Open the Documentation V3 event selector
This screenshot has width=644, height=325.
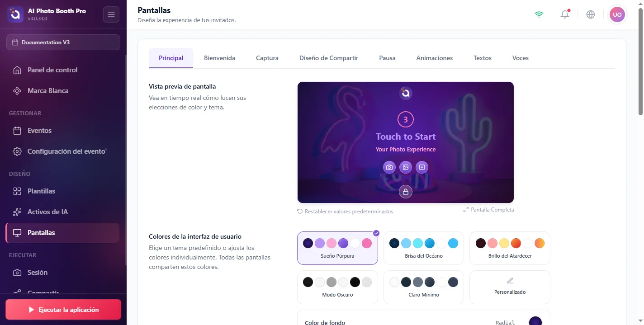click(x=63, y=42)
